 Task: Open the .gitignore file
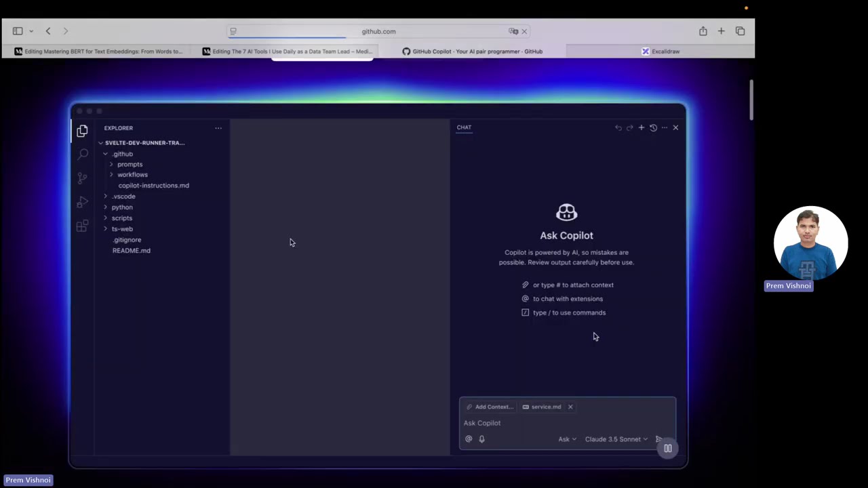pyautogui.click(x=127, y=240)
